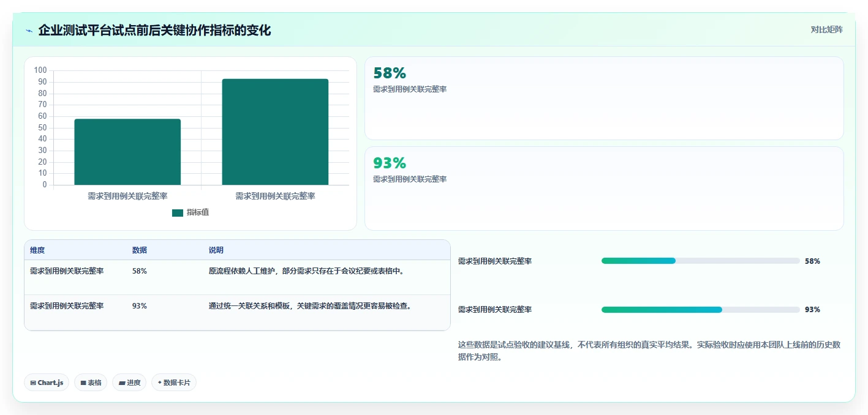The image size is (868, 415).
Task: Click the 80 label on the y-axis
Action: [43, 94]
